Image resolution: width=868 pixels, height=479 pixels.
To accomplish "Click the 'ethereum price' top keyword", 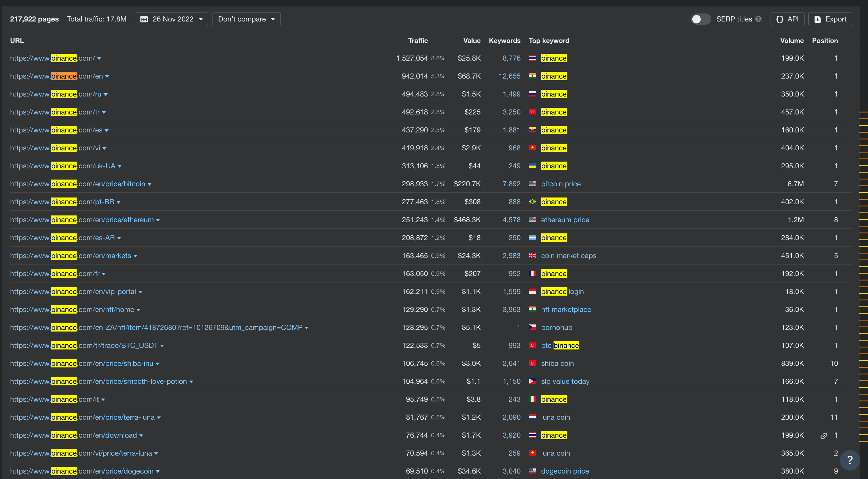I will click(565, 220).
